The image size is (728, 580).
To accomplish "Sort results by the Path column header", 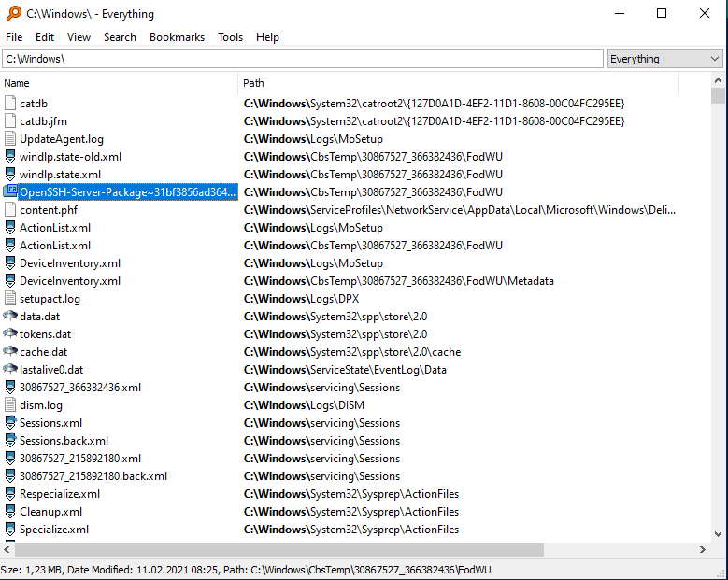I will [459, 83].
